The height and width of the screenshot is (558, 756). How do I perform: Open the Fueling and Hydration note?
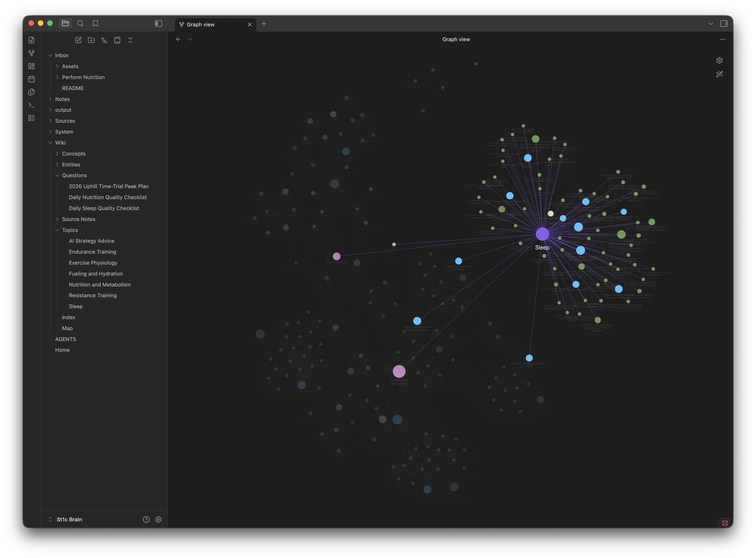click(x=96, y=274)
